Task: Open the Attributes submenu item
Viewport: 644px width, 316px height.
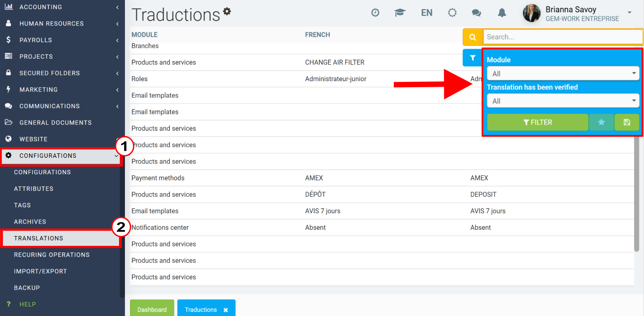Action: (33, 189)
